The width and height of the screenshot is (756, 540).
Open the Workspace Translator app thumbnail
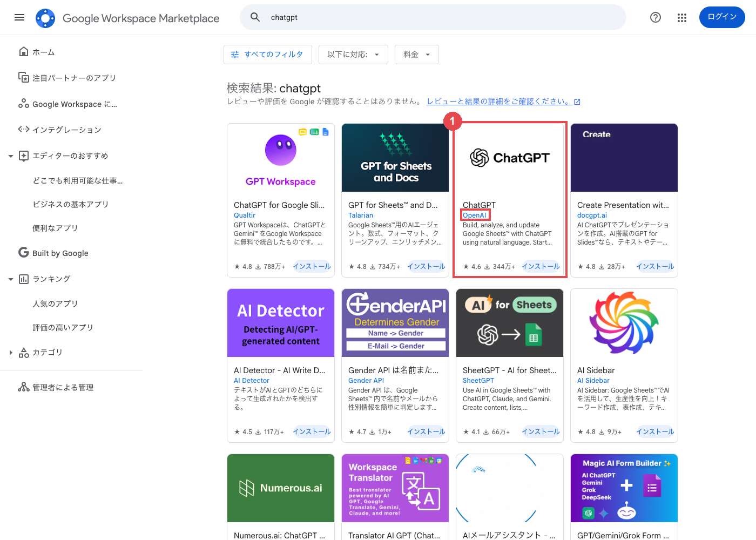tap(395, 488)
